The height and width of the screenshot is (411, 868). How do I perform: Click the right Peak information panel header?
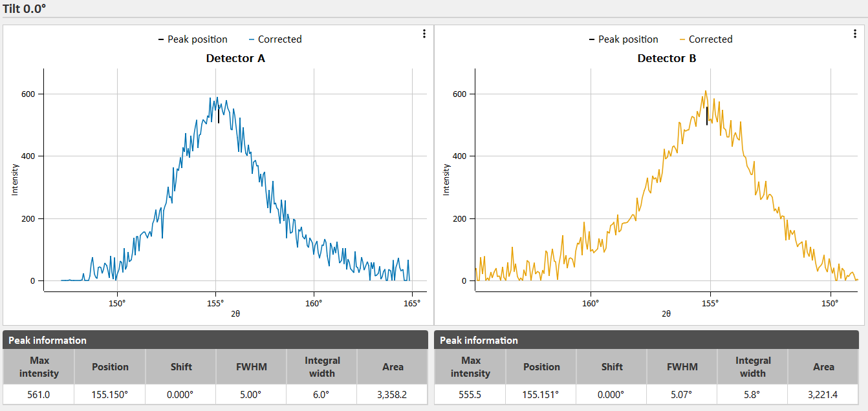(647, 340)
